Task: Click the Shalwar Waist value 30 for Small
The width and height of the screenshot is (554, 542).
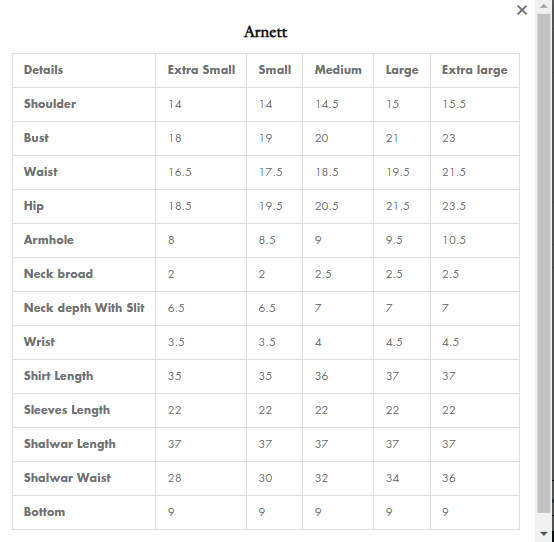Action: [265, 478]
